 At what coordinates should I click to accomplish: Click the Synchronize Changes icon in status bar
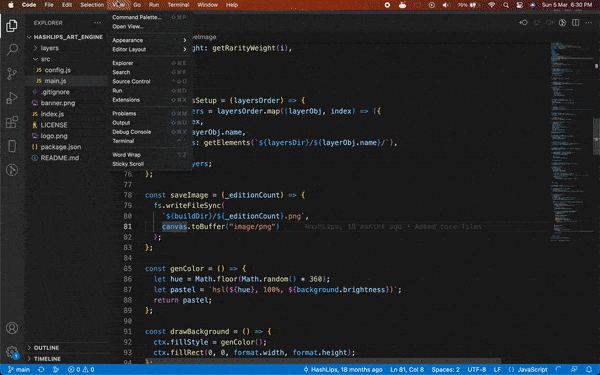[41, 370]
